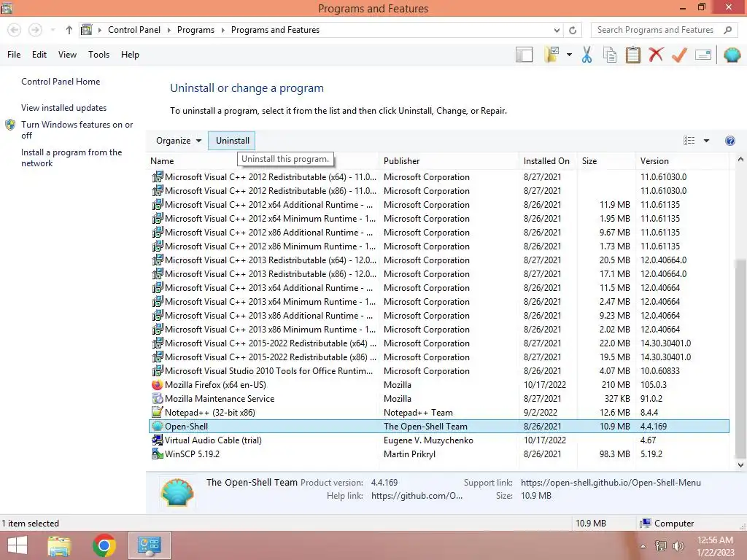Open File Explorer from the taskbar
This screenshot has height=560, width=747.
[x=60, y=545]
